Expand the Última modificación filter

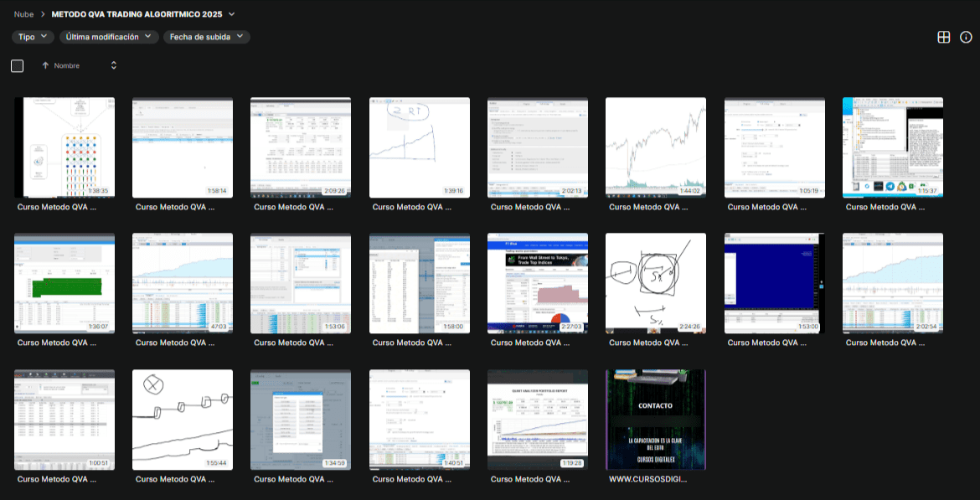[x=108, y=37]
